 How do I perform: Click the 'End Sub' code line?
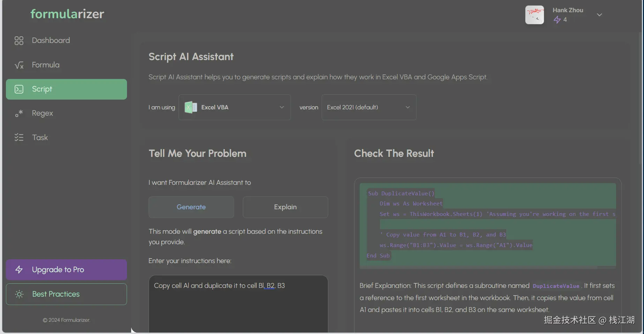pos(378,256)
